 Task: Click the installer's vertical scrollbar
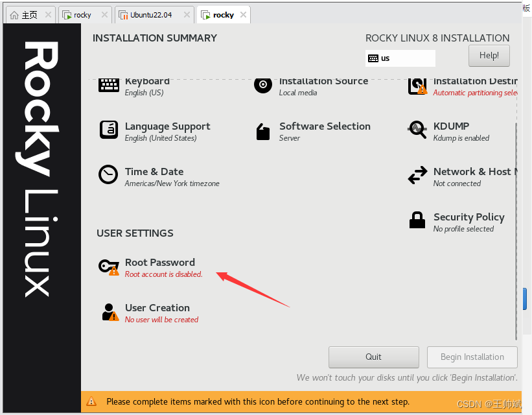(x=516, y=231)
